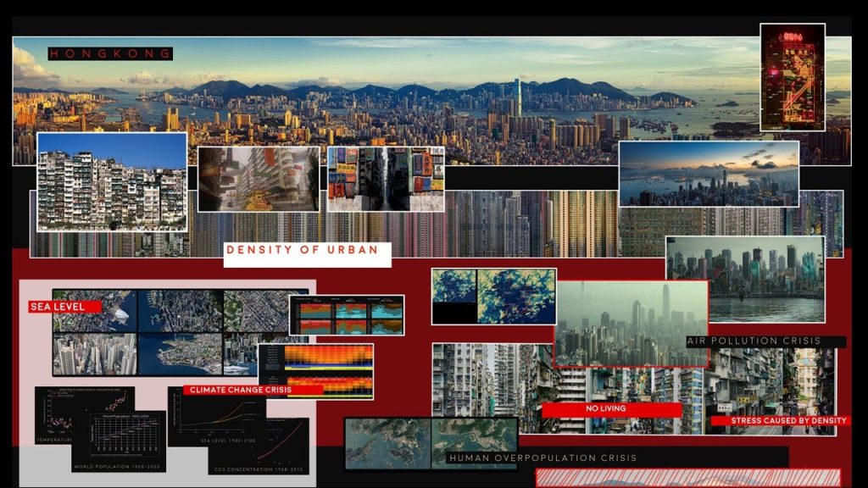Open the neon sign building photo
The height and width of the screenshot is (488, 868).
pyautogui.click(x=792, y=77)
